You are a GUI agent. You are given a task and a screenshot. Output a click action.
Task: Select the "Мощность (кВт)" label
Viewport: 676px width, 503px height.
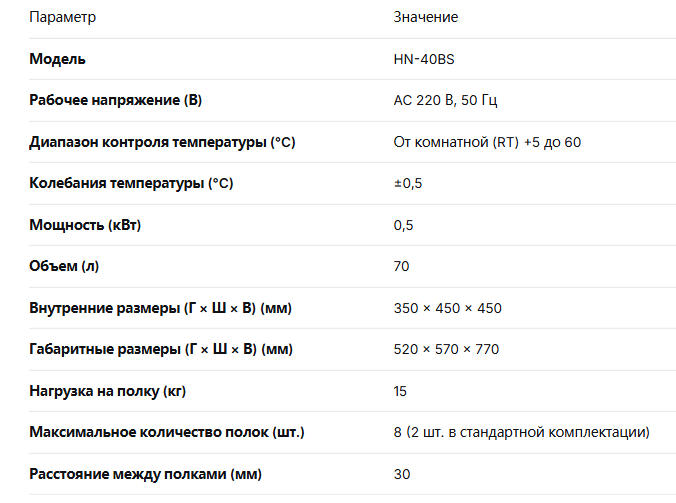tap(85, 225)
